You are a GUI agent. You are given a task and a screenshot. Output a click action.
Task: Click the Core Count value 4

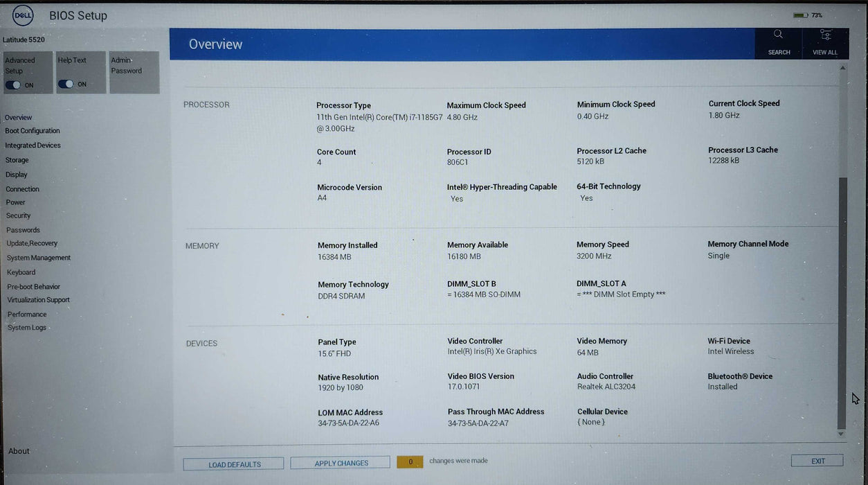[319, 162]
